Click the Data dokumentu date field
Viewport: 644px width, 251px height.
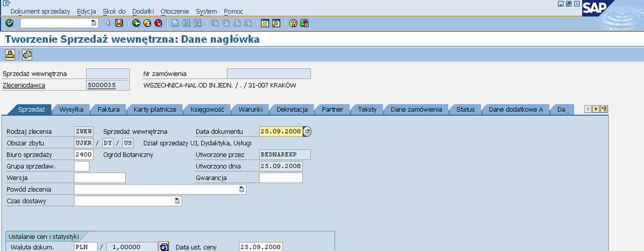(x=281, y=131)
